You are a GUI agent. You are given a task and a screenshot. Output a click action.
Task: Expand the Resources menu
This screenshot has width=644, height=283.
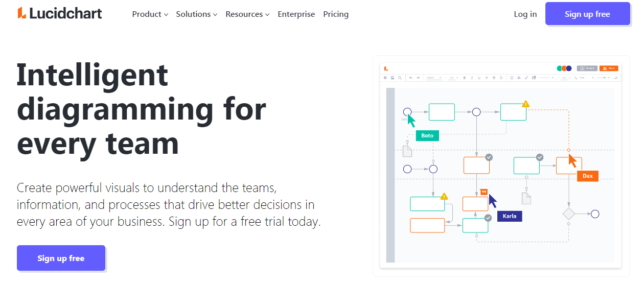coord(247,14)
